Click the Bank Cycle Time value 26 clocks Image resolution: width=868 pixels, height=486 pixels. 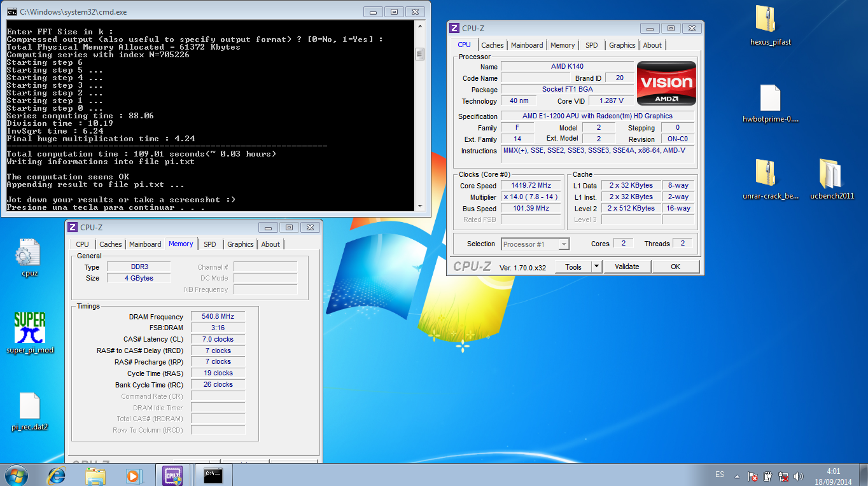(x=218, y=385)
